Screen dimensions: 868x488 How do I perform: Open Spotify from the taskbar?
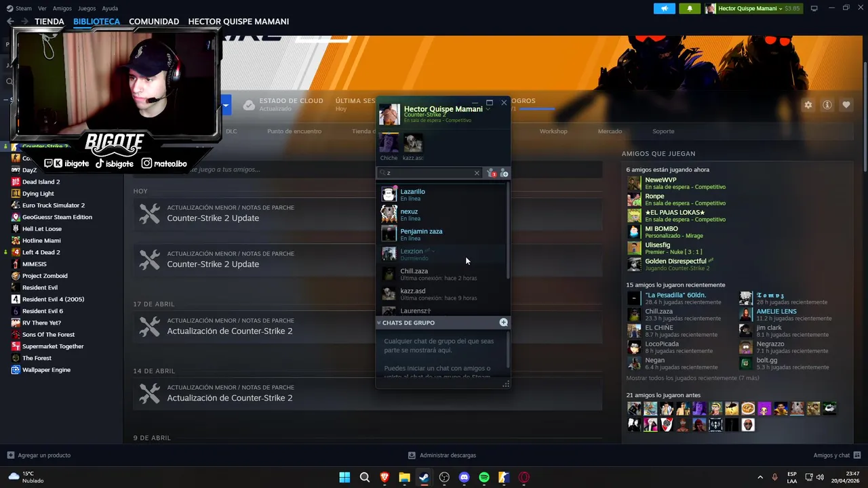pyautogui.click(x=484, y=477)
